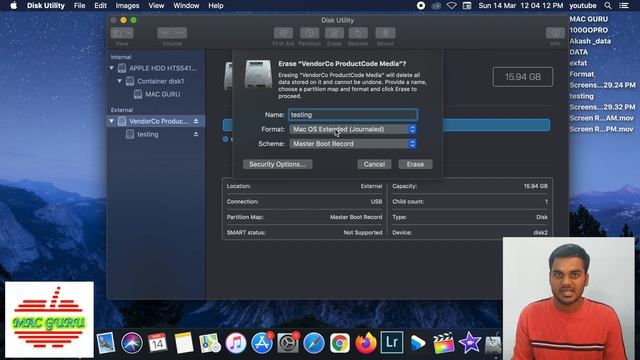Collapse the Container disk1 disclosure triangle
Viewport: 640px width, 360px height.
point(120,81)
